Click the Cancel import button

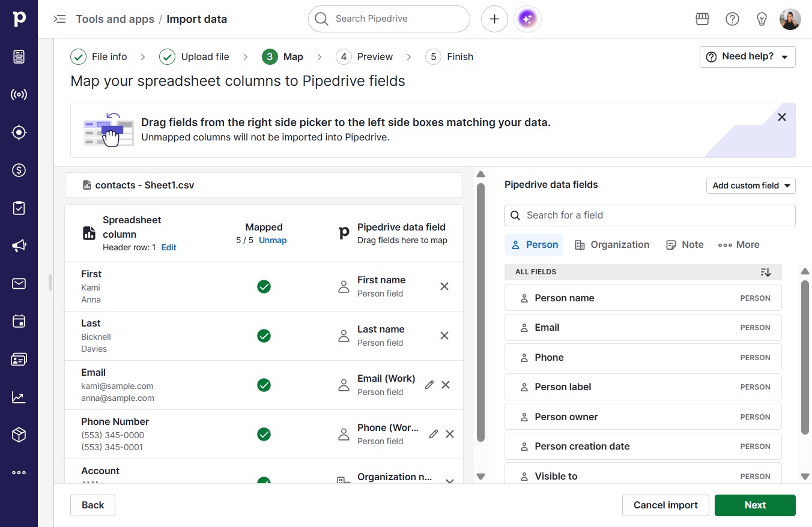665,505
